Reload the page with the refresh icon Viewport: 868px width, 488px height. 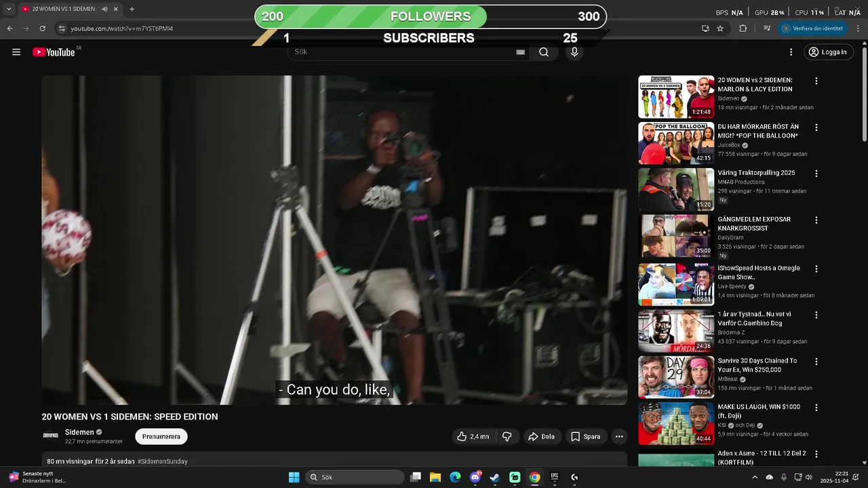[x=42, y=28]
